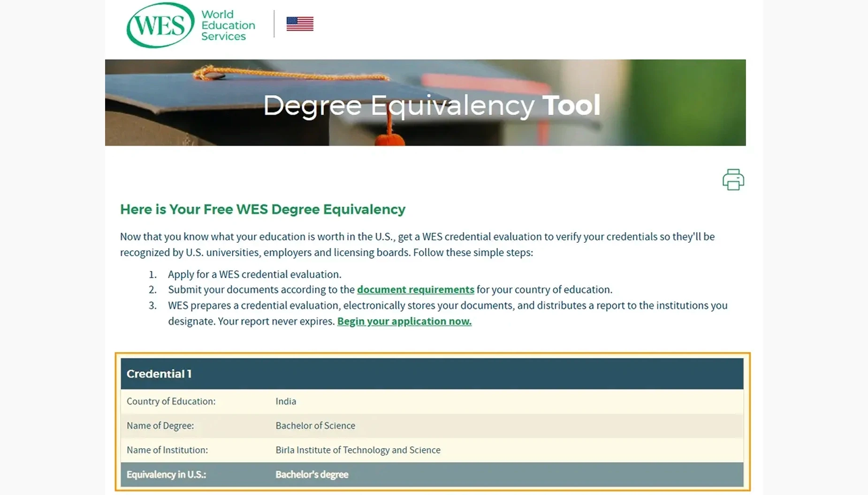The width and height of the screenshot is (868, 495).
Task: Click Begin your application now link
Action: (404, 321)
